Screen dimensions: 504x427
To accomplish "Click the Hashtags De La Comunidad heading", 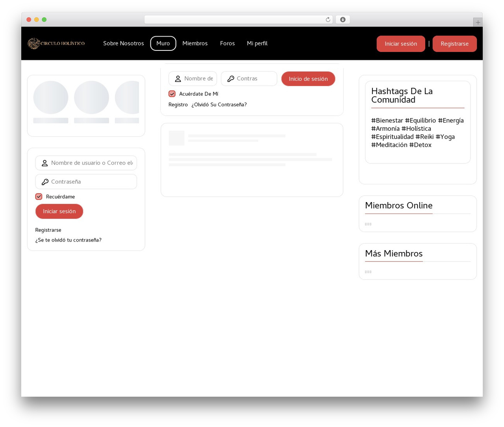I will [402, 95].
